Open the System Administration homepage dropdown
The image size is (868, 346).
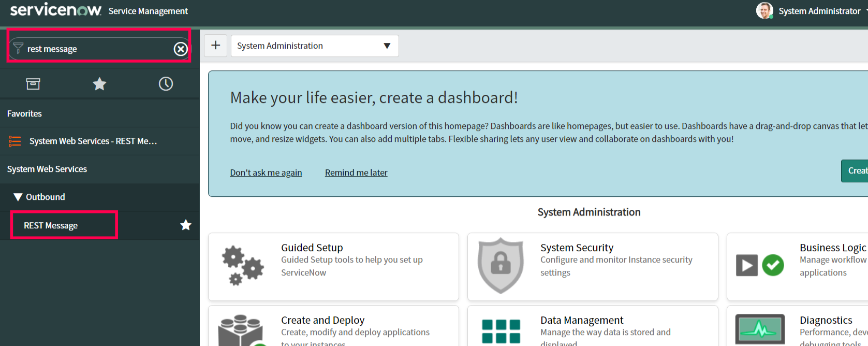(x=314, y=46)
